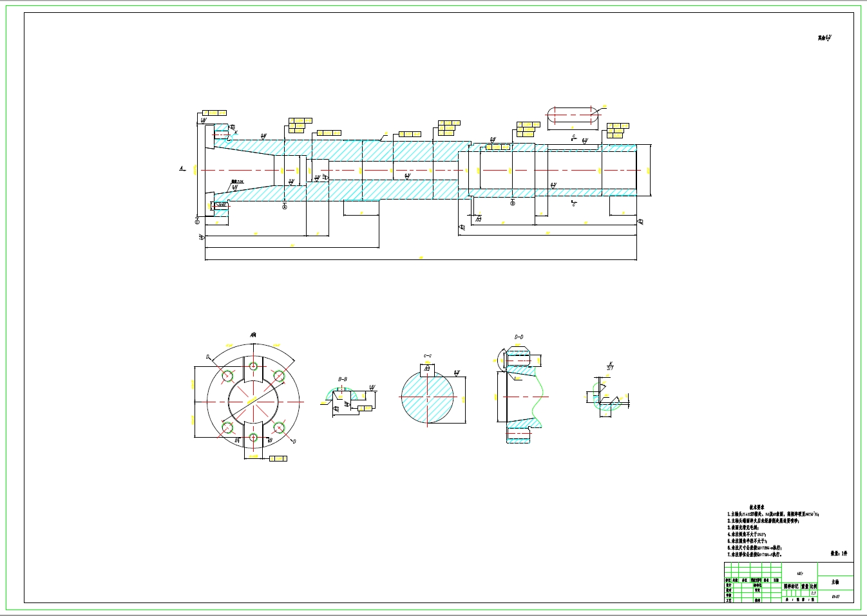The width and height of the screenshot is (867, 616).
Task: Click requirement line 7 未注形位公差
Action: pyautogui.click(x=754, y=554)
